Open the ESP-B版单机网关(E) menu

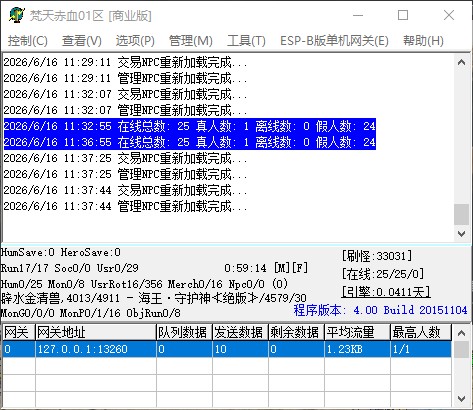click(334, 41)
